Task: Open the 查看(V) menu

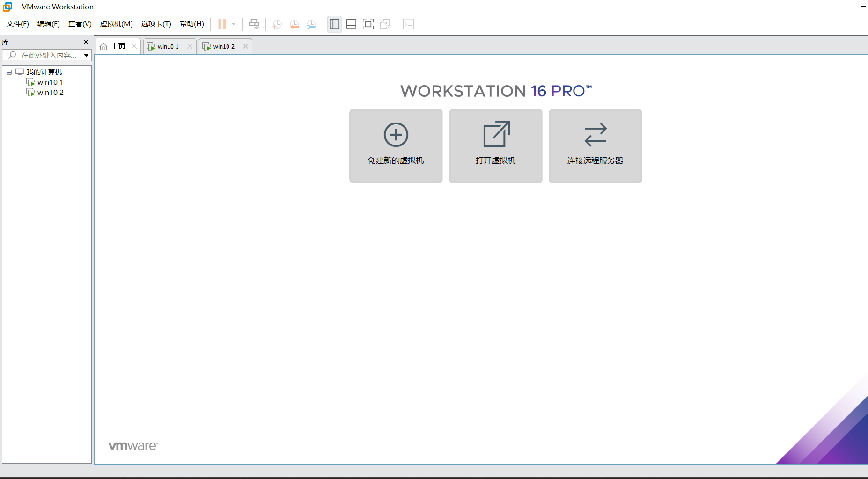Action: point(80,24)
